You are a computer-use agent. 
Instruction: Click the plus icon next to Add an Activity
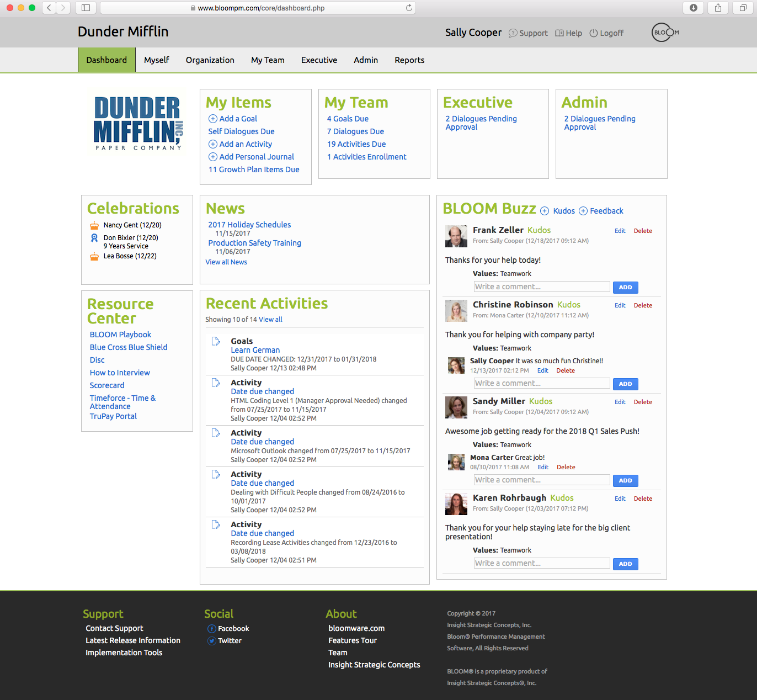(212, 144)
